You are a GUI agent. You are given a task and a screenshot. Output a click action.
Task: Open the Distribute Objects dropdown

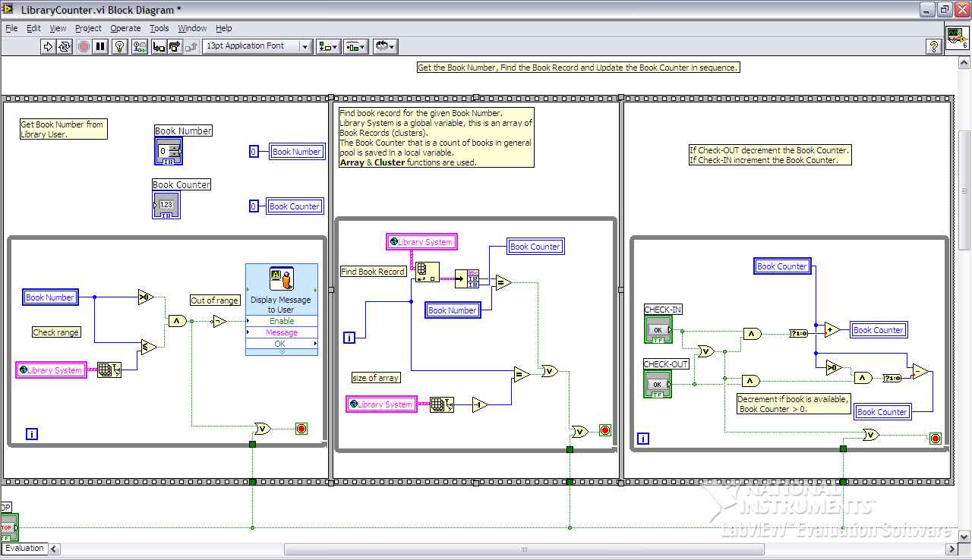355,46
